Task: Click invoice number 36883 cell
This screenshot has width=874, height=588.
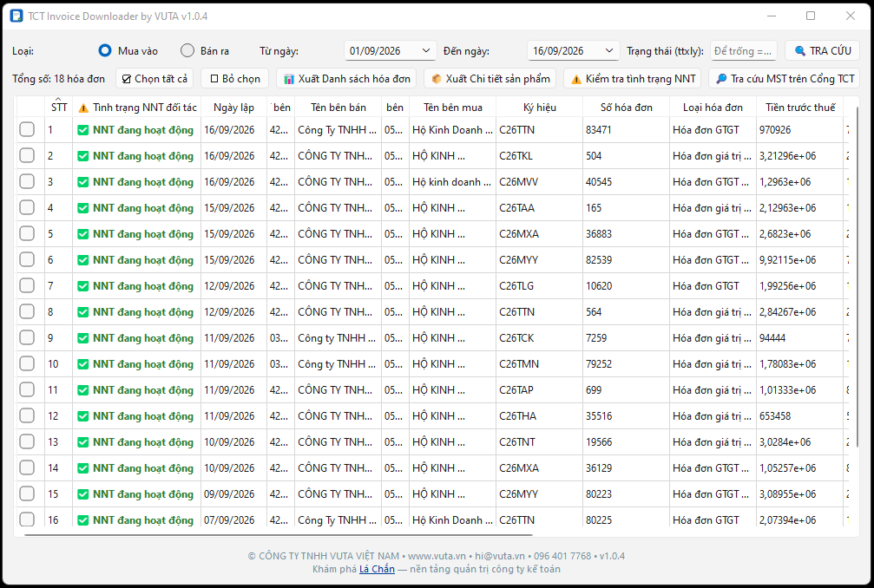Action: (x=626, y=234)
